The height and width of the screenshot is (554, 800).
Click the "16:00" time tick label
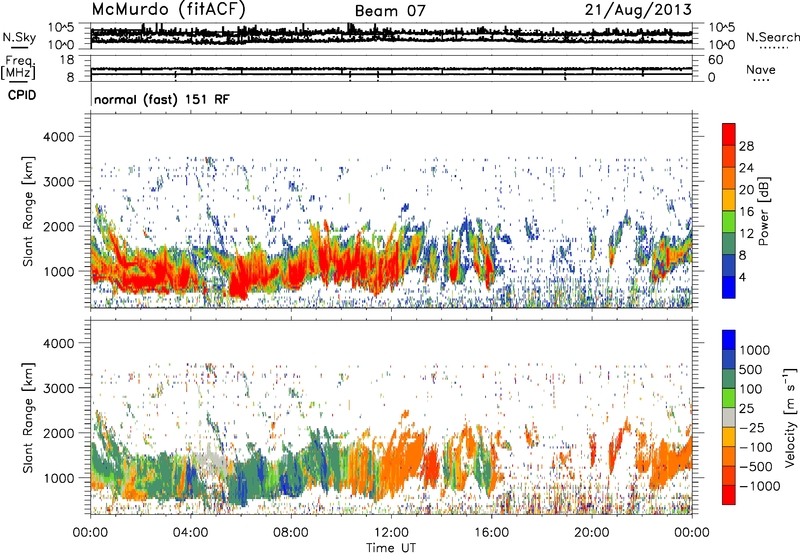coord(491,533)
